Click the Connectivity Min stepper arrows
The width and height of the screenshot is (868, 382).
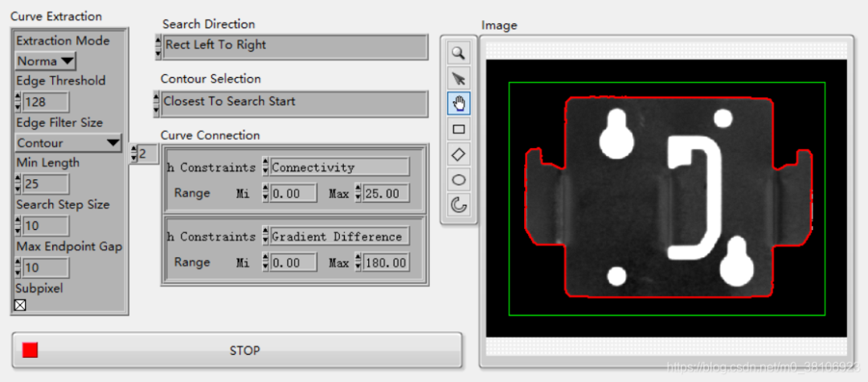265,193
